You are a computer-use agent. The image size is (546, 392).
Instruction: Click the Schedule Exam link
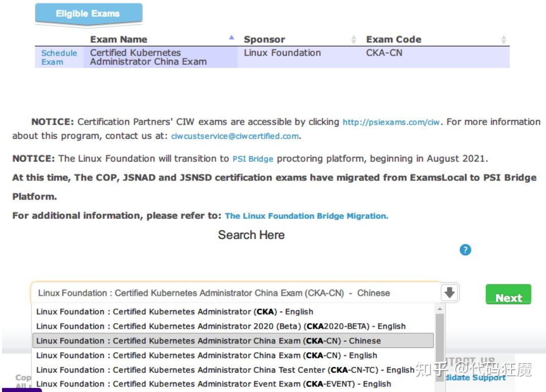coord(59,57)
